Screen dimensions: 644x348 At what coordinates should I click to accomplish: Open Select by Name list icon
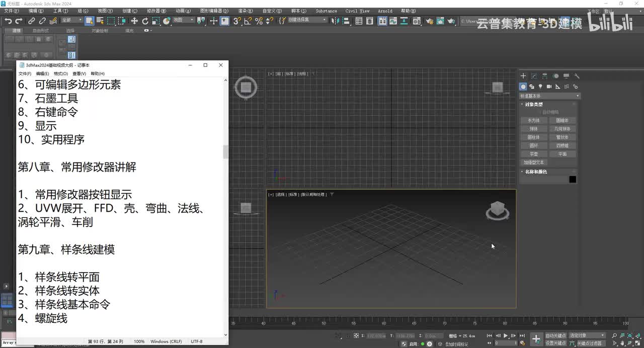100,21
